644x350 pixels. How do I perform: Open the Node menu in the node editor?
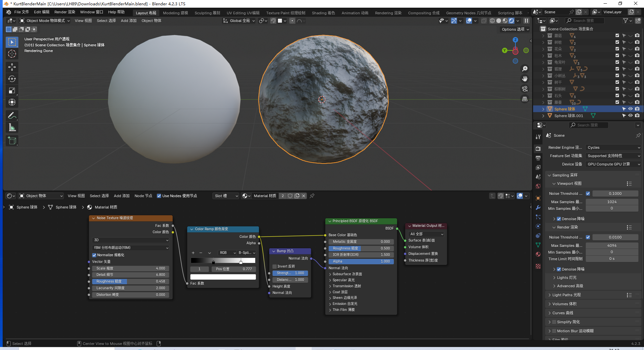coord(143,196)
